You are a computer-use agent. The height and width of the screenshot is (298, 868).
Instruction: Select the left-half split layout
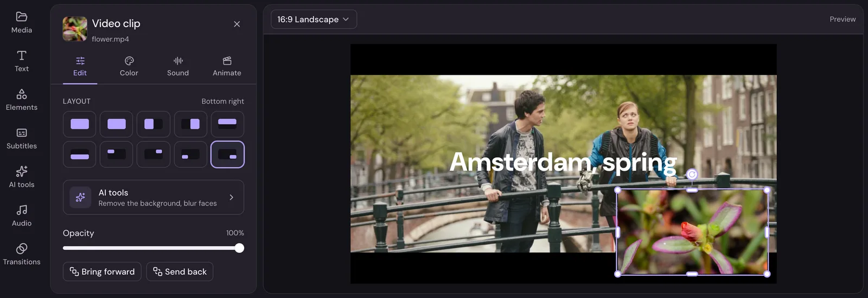click(x=154, y=124)
